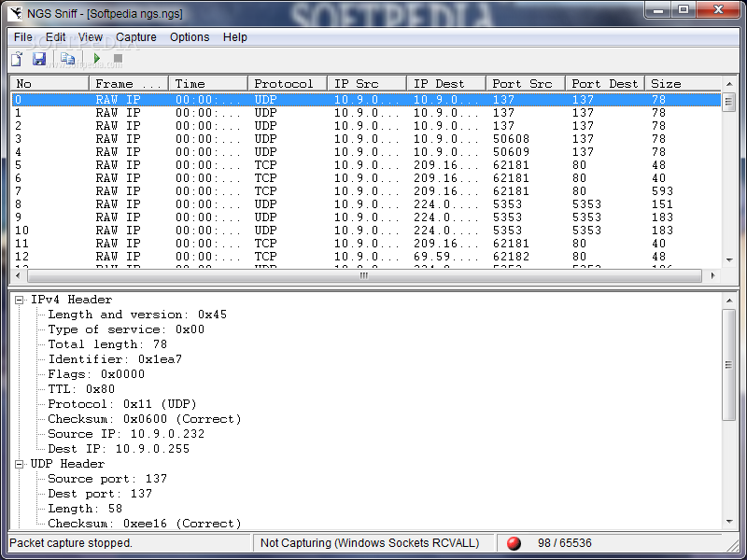The width and height of the screenshot is (747, 560).
Task: Click the Not Capturing status bar text
Action: 370,543
